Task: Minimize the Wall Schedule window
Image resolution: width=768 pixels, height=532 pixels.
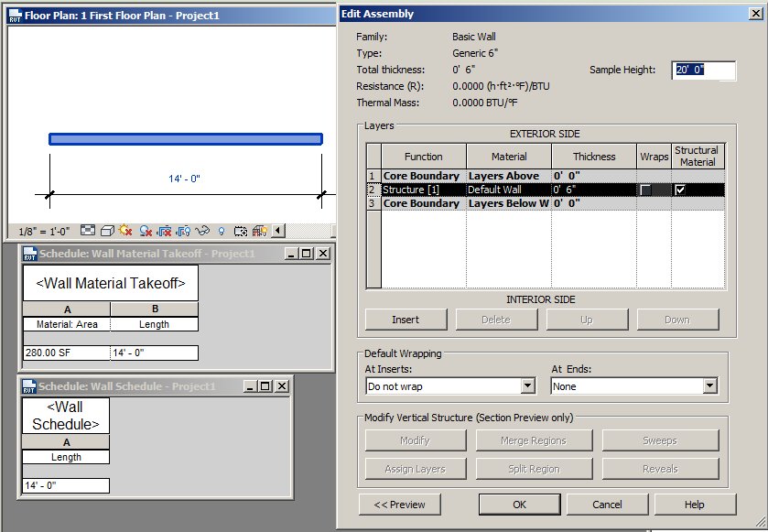Action: [x=250, y=386]
